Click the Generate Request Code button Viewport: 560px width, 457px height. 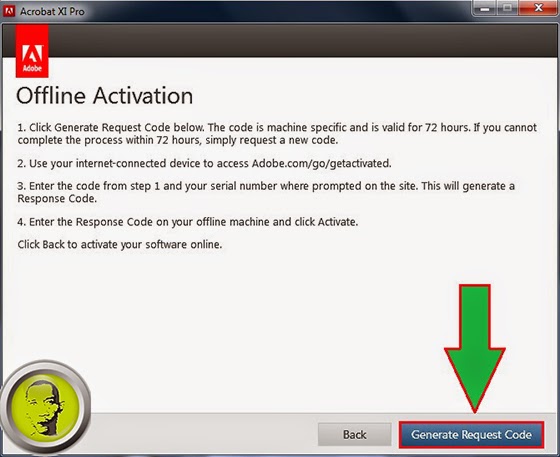point(471,435)
